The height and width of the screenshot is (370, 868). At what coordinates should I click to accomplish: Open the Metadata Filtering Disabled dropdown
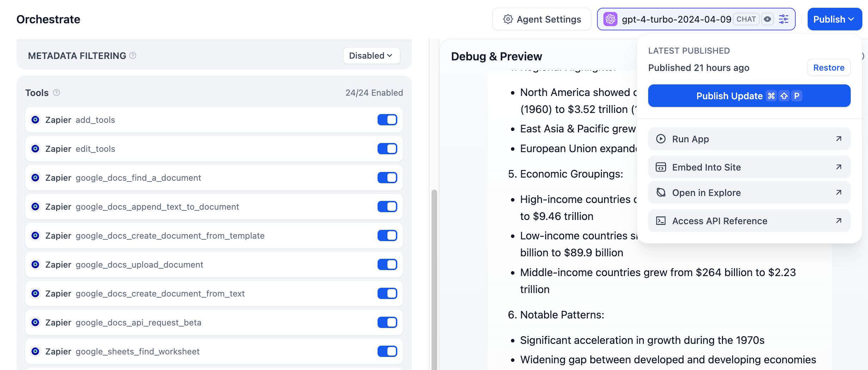[371, 55]
